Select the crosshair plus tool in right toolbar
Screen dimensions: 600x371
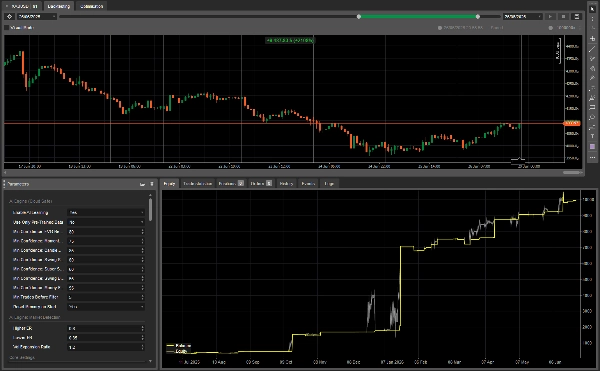point(592,39)
